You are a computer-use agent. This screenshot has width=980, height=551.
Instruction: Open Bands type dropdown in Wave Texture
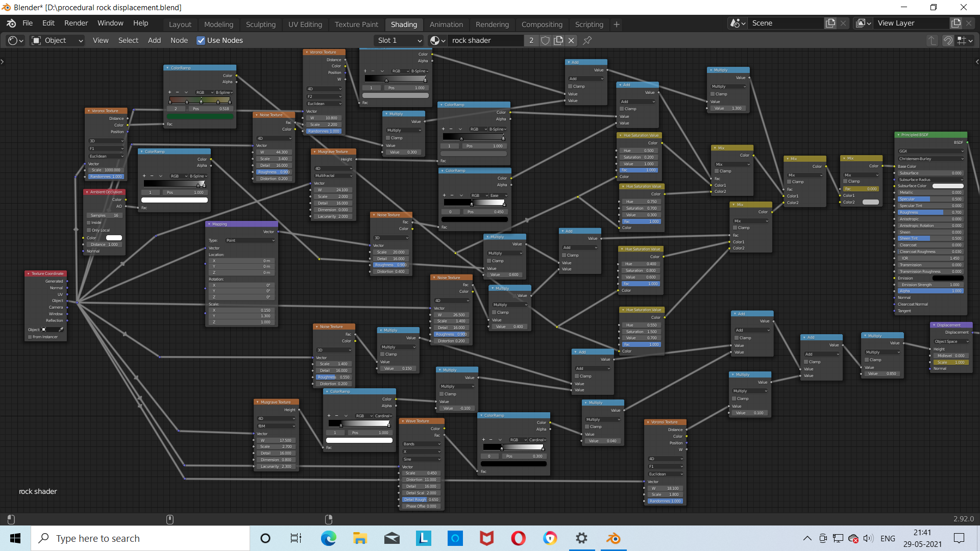pyautogui.click(x=422, y=444)
